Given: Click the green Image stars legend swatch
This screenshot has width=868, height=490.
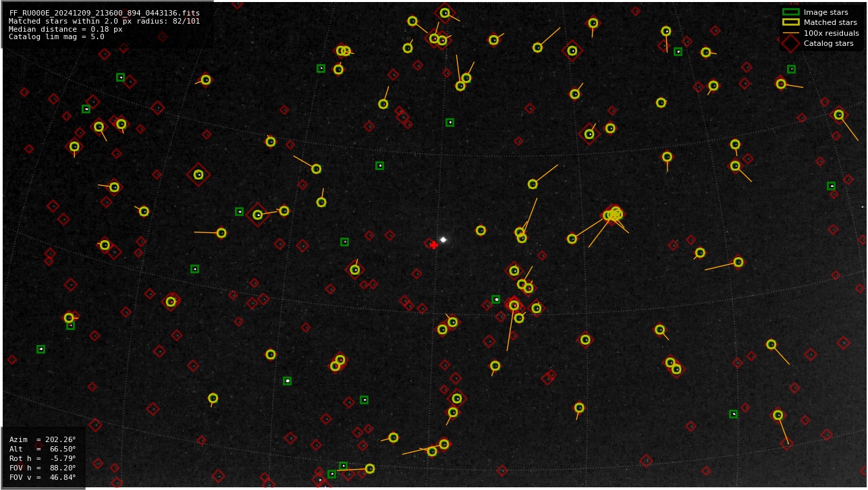Looking at the screenshot, I should (790, 12).
